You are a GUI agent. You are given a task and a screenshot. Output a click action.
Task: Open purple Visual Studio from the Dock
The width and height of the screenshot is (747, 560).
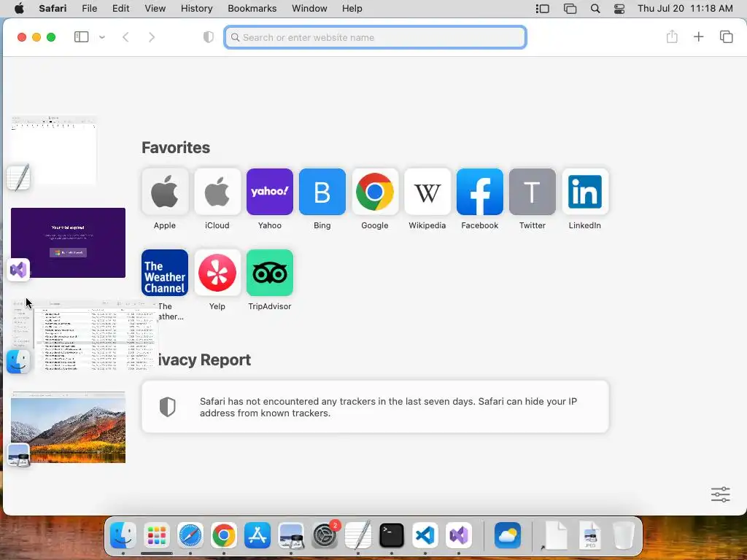tap(459, 535)
